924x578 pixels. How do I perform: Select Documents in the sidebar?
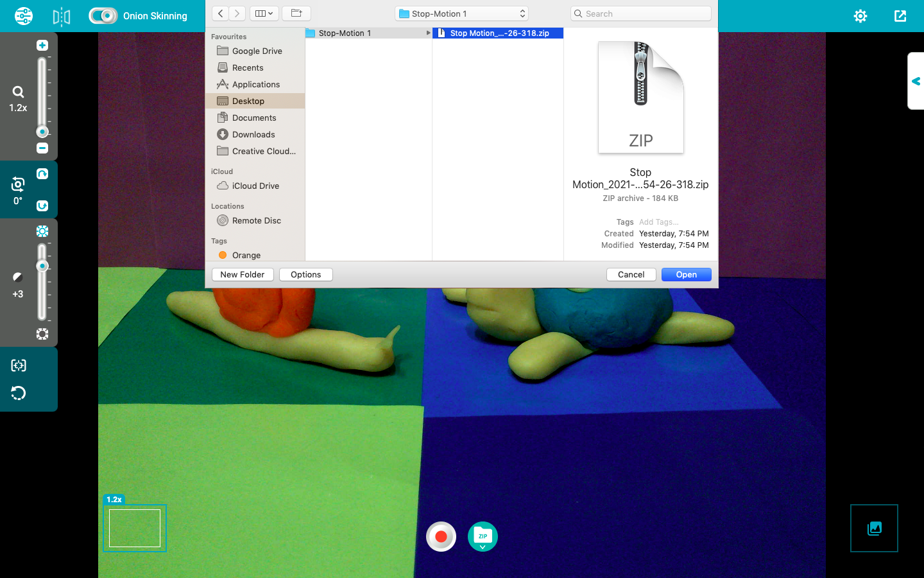[254, 118]
